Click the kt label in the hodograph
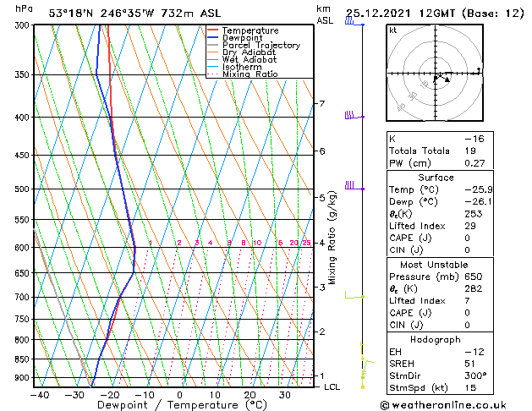Image resolution: width=532 pixels, height=411 pixels. coord(393,30)
